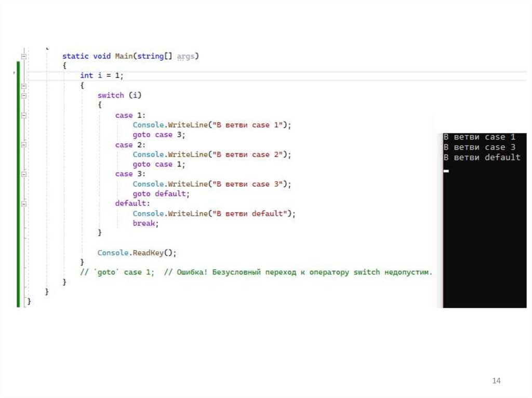
Task: Collapse the Main method outlining box
Action: pyautogui.click(x=24, y=56)
